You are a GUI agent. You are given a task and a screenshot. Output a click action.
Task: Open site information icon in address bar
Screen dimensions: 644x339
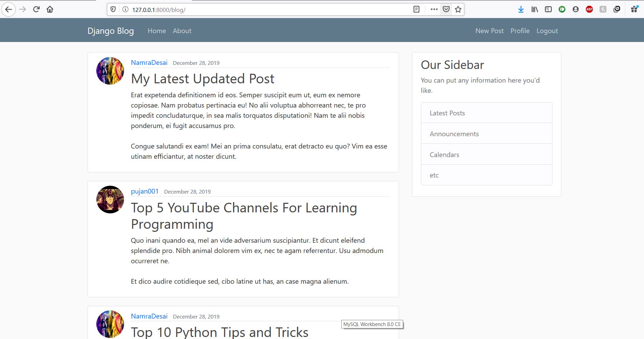[x=125, y=10]
